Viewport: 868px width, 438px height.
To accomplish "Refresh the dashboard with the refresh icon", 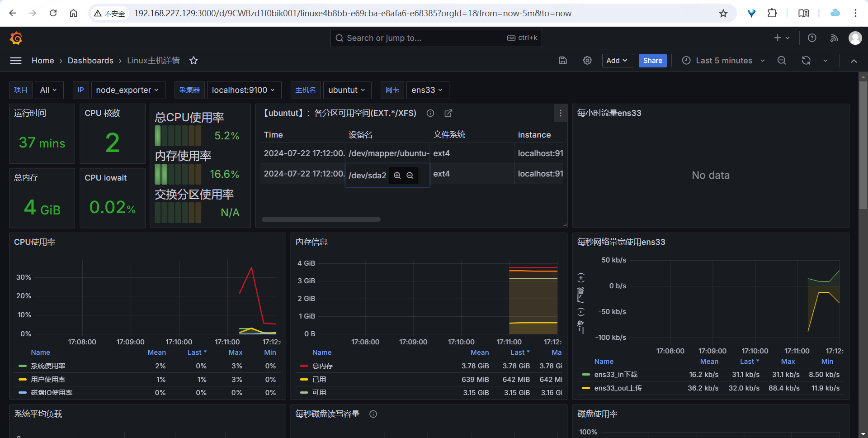I will point(806,61).
